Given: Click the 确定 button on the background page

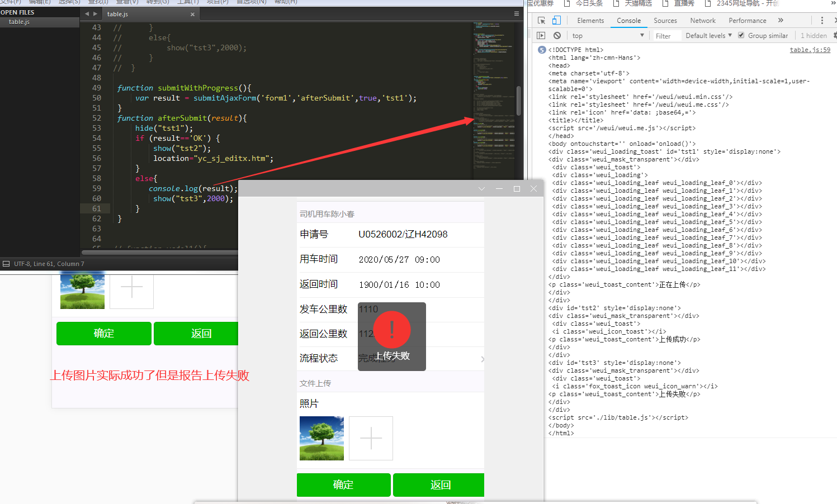Looking at the screenshot, I should (104, 334).
